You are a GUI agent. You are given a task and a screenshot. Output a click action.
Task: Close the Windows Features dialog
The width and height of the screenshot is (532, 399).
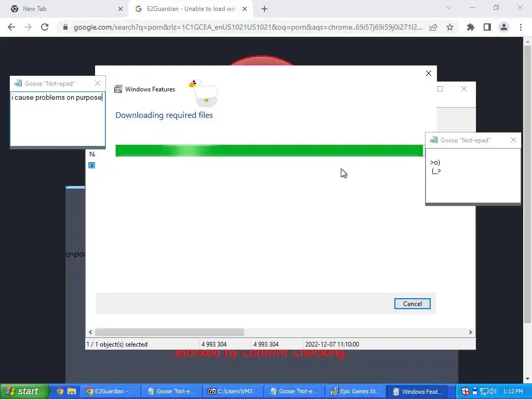point(429,73)
